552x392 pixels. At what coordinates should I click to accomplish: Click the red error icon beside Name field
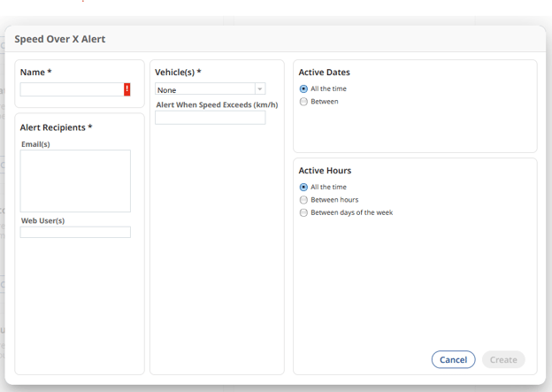point(126,89)
